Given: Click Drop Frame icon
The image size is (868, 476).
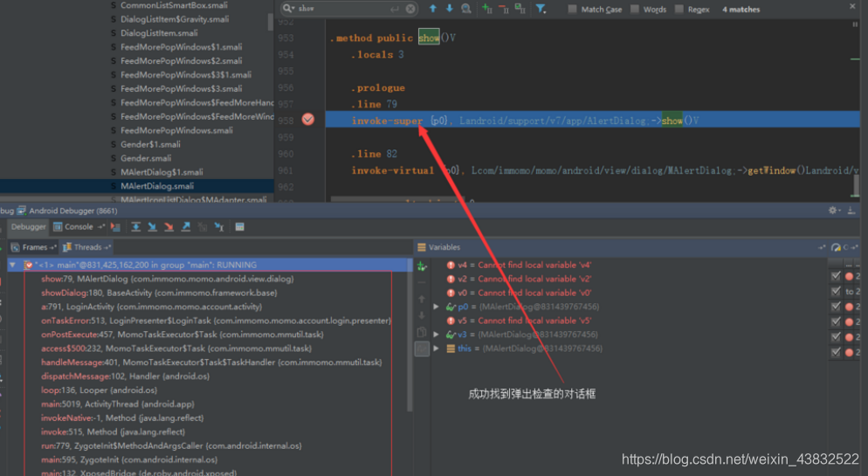Looking at the screenshot, I should click(x=203, y=227).
